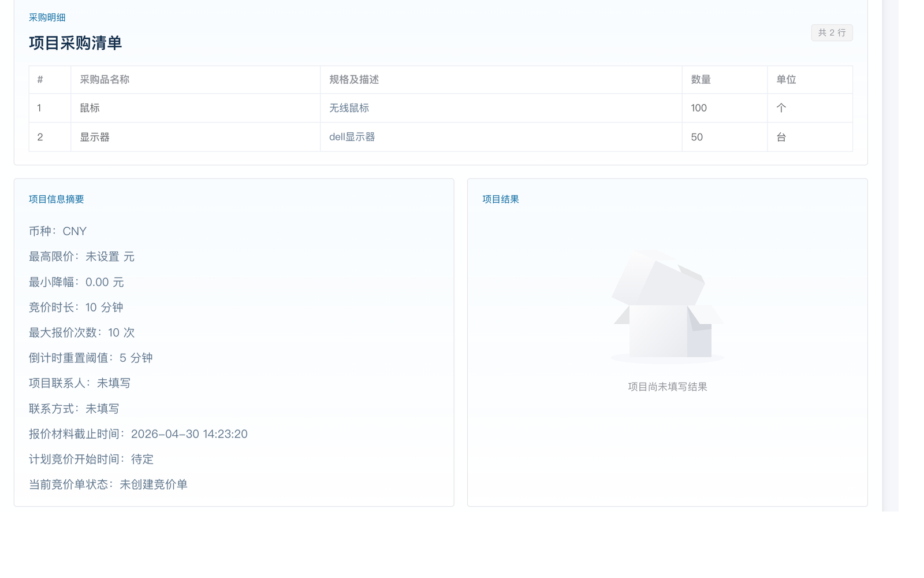This screenshot has height=578, width=924.
Task: Click the 共 2 行 badge
Action: 832,33
